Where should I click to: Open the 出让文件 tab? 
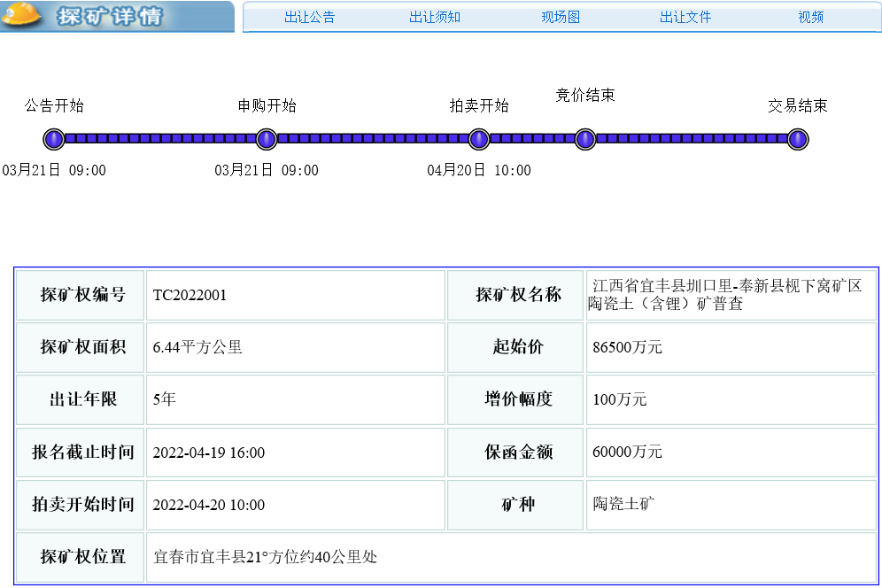(685, 17)
